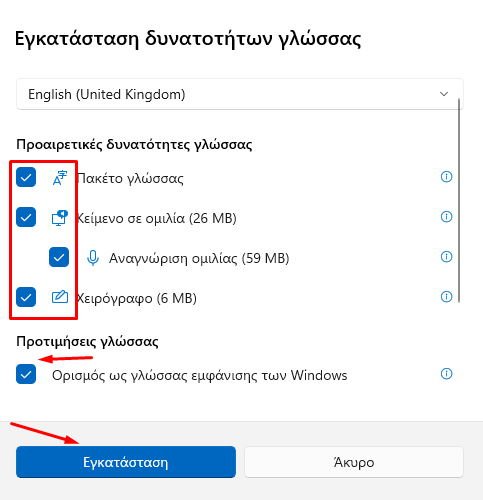Click the text-to-speech monitor icon
The width and height of the screenshot is (483, 500).
coord(60,218)
